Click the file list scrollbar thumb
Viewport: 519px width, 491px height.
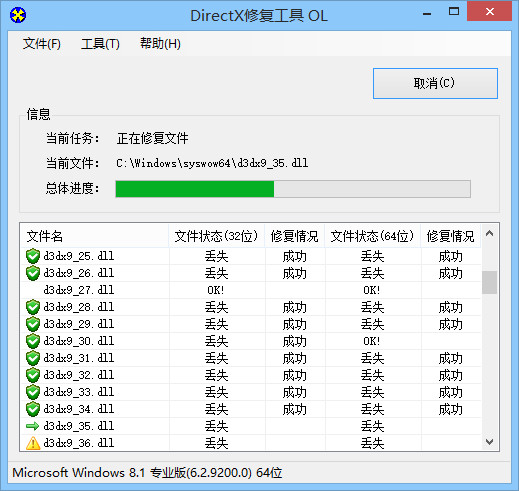[x=489, y=282]
